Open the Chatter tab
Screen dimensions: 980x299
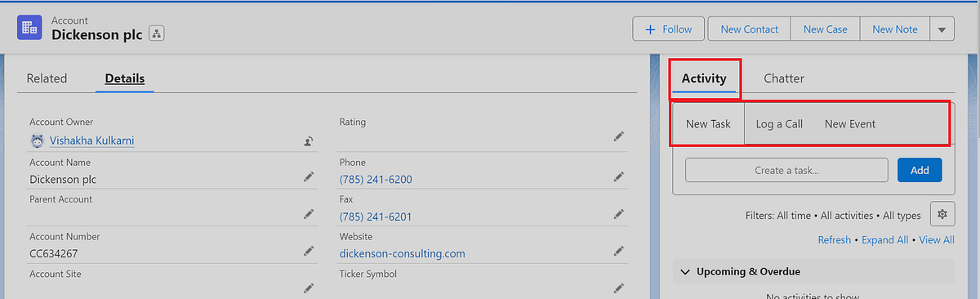coord(784,78)
